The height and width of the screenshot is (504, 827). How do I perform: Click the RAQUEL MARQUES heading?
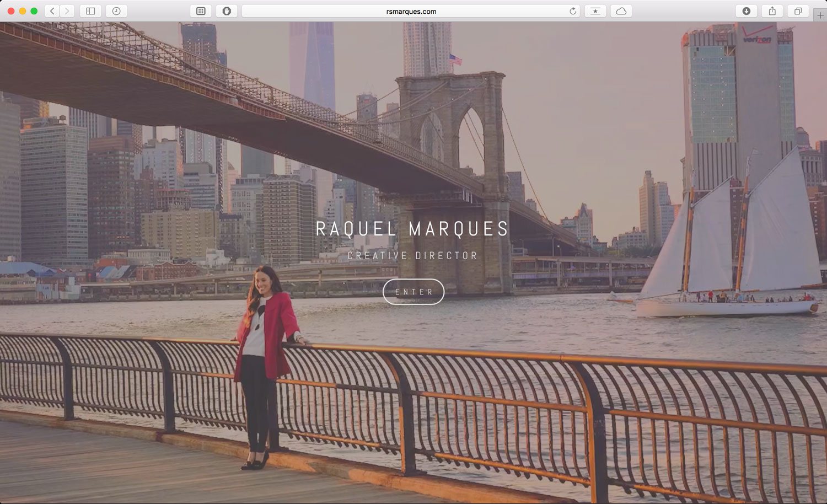[x=412, y=229]
